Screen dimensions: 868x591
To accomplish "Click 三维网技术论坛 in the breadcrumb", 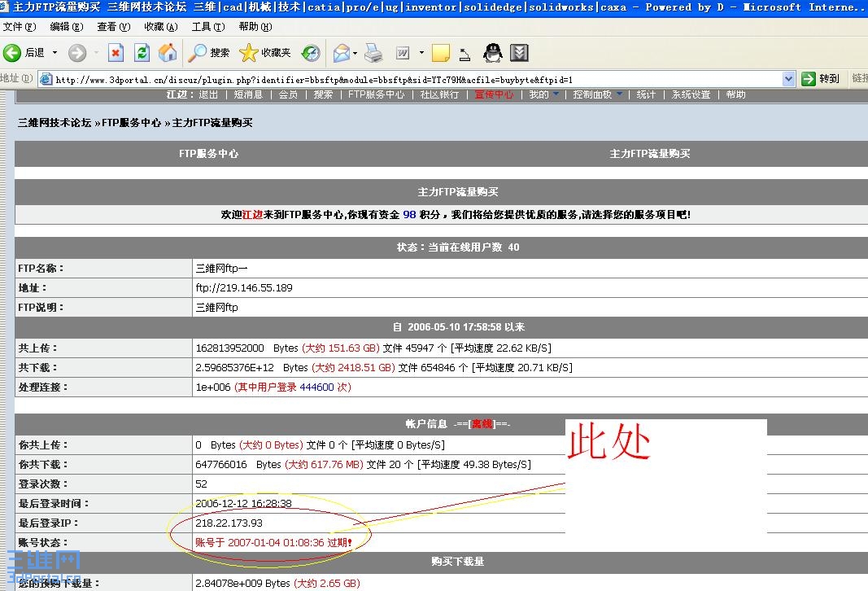I will [x=55, y=123].
